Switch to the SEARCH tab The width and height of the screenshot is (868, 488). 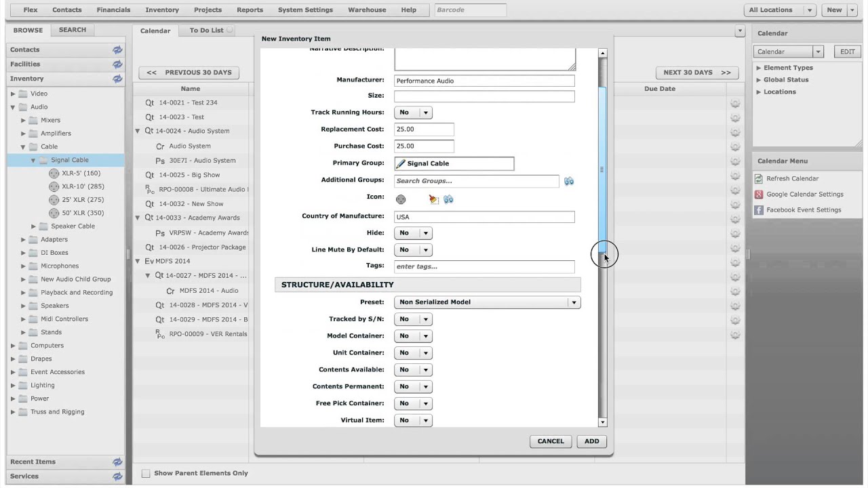click(x=73, y=30)
